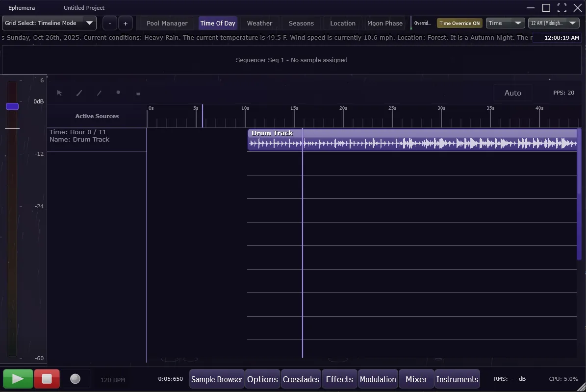Select the arrow pointer tool

click(x=59, y=93)
